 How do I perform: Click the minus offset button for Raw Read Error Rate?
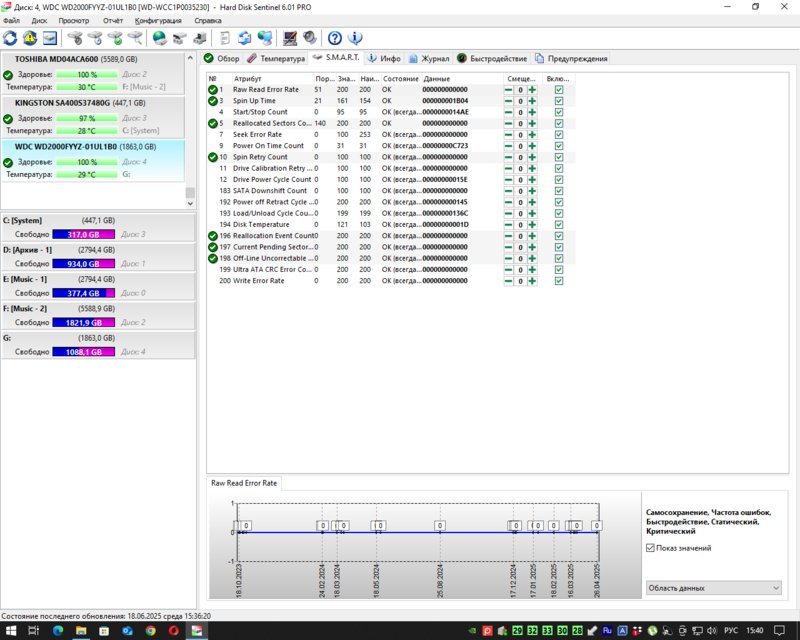(x=508, y=90)
